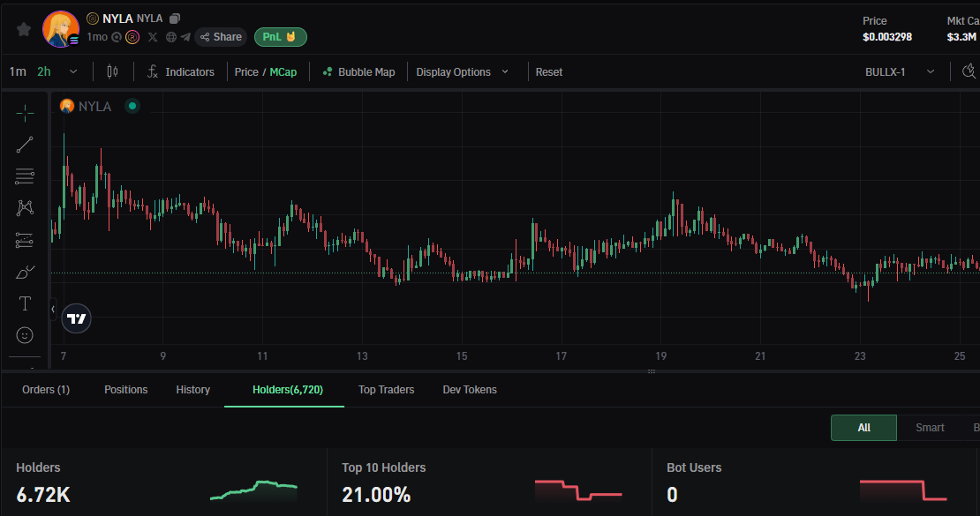Open the Bubble Map
The height and width of the screenshot is (516, 980).
tap(358, 71)
